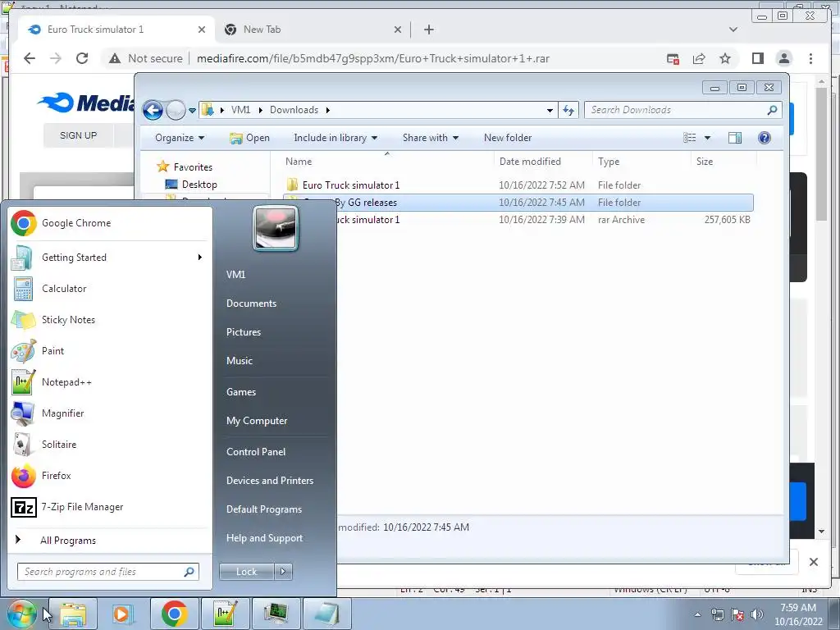This screenshot has height=630, width=840.
Task: Open Control Panel from Start menu
Action: coord(256,452)
